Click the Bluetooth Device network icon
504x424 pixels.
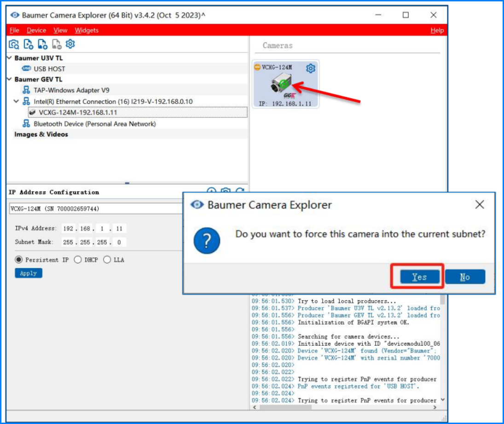pos(26,123)
